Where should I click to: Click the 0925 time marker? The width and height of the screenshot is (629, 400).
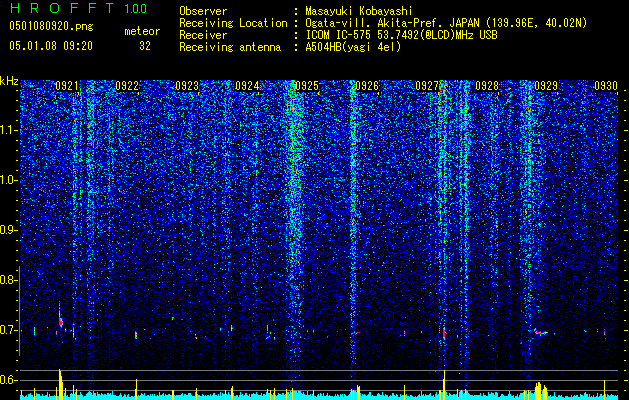click(307, 86)
